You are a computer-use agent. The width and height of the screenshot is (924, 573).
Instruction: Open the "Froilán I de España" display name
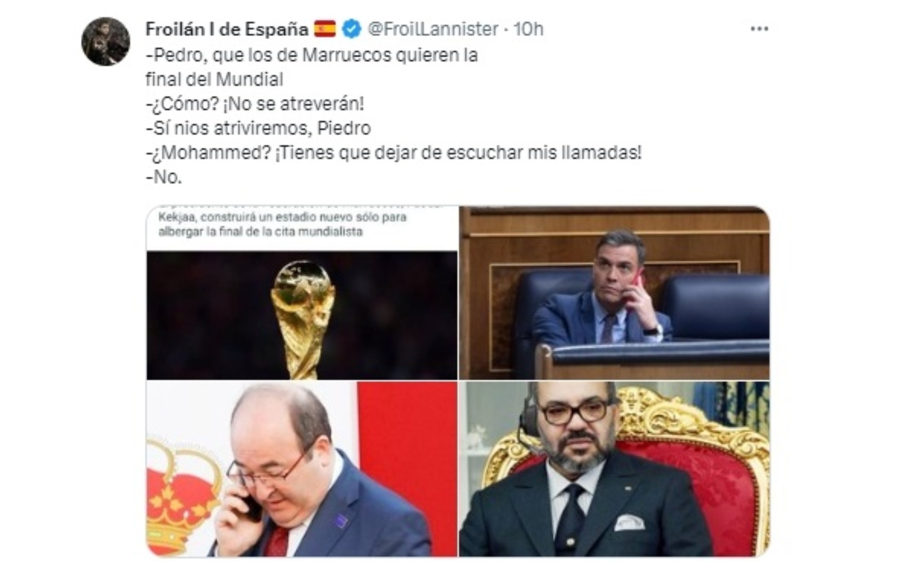click(227, 29)
